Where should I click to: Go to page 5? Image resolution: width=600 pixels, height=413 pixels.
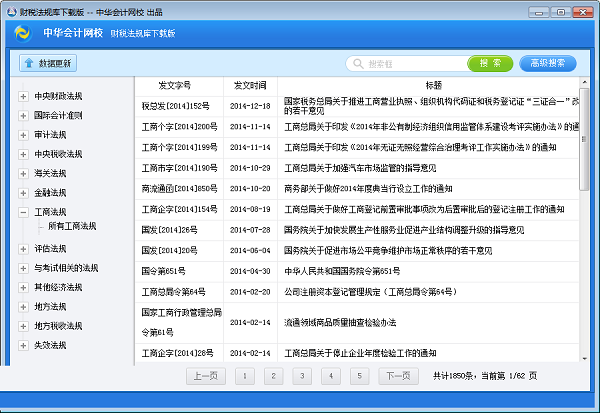(360, 376)
